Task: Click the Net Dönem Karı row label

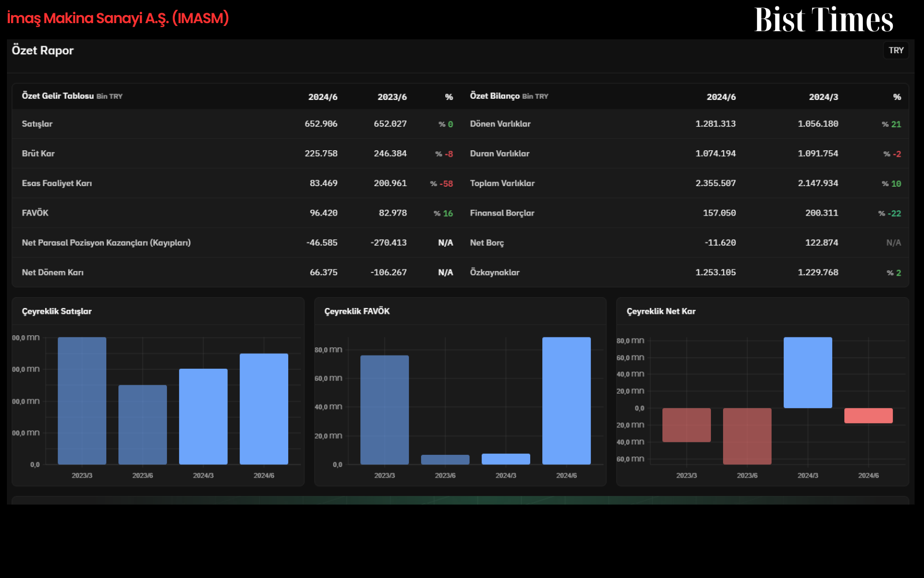Action: [x=53, y=272]
